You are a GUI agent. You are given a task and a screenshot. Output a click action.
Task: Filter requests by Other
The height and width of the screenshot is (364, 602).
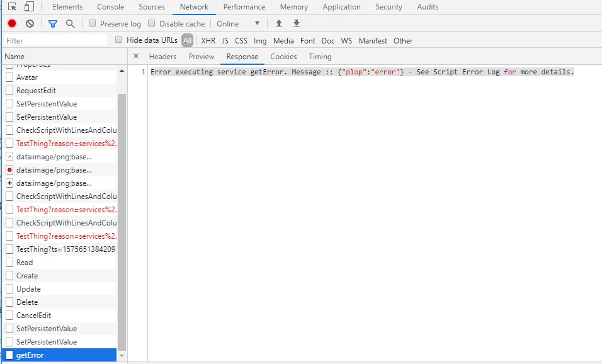(x=403, y=41)
